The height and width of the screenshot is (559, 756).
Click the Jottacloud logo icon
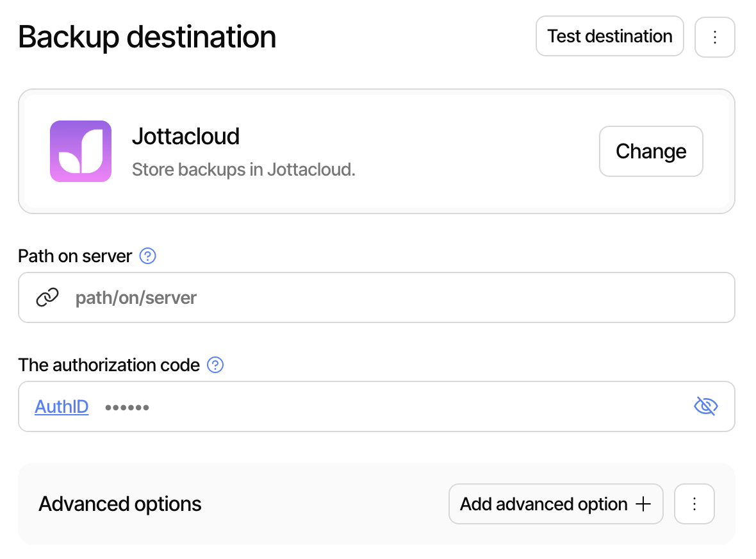[81, 151]
